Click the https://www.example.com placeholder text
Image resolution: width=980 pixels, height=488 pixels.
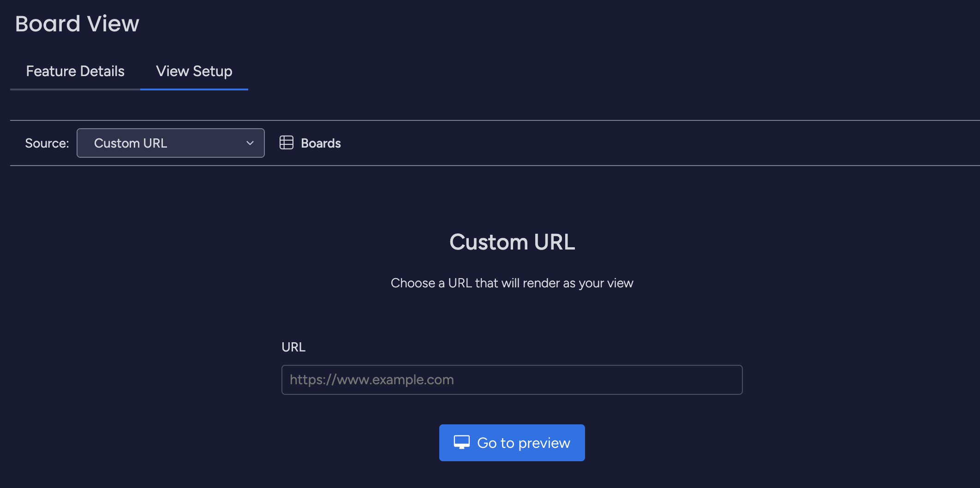click(x=371, y=380)
